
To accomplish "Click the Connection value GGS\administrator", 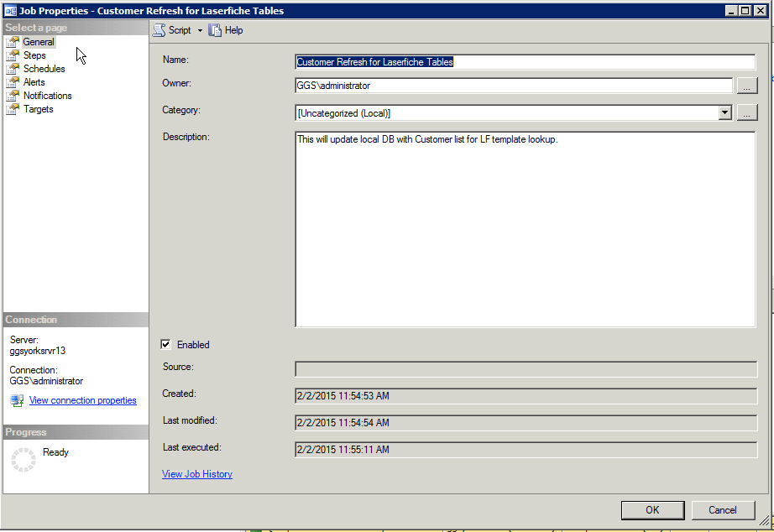I will [46, 381].
